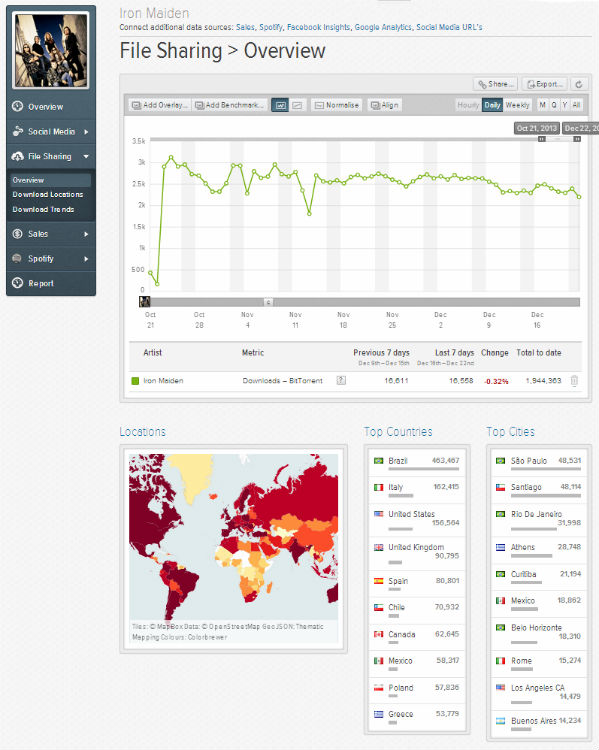Viewport: 599px width, 750px height.
Task: Expand the Sales submenu arrow
Action: 86,234
